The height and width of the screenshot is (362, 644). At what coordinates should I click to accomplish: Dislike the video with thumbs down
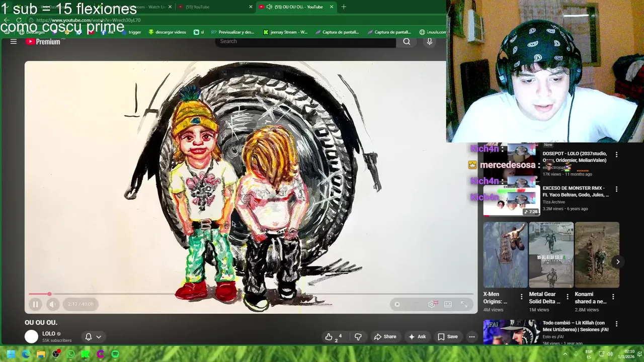[358, 337]
